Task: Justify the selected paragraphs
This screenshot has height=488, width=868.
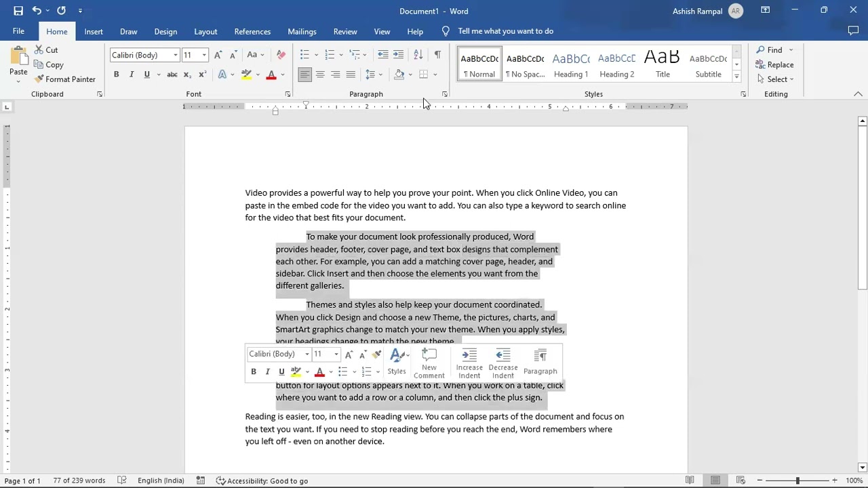Action: pyautogui.click(x=351, y=75)
